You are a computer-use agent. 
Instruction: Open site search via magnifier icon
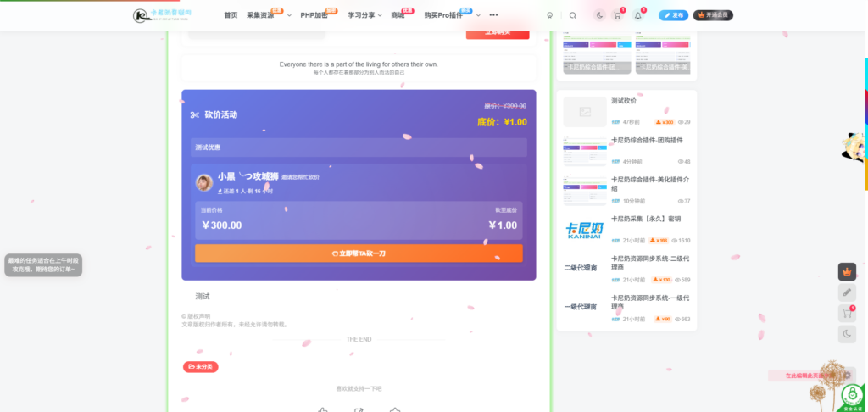click(x=572, y=15)
